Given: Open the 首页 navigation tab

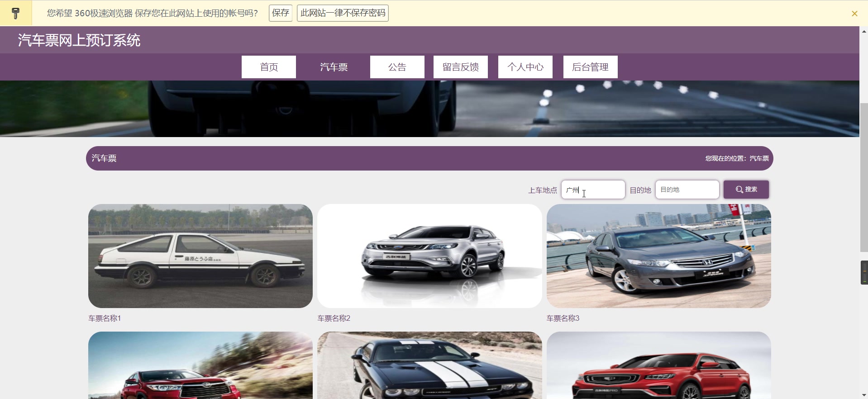Looking at the screenshot, I should (269, 67).
